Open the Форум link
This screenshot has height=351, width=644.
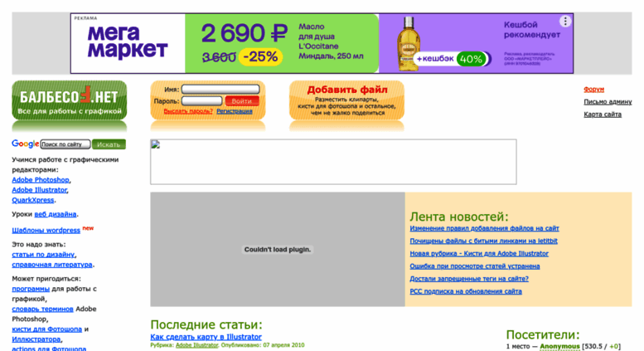coord(594,89)
